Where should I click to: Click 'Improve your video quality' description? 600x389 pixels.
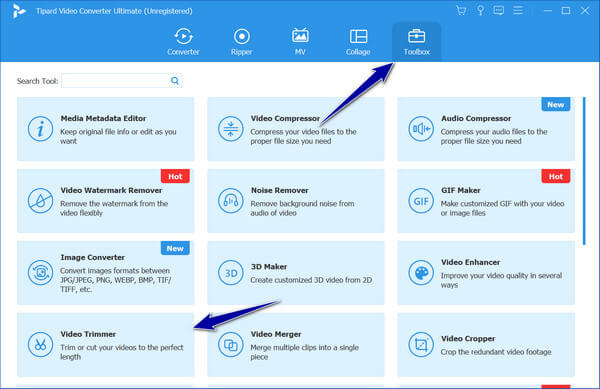pos(501,280)
